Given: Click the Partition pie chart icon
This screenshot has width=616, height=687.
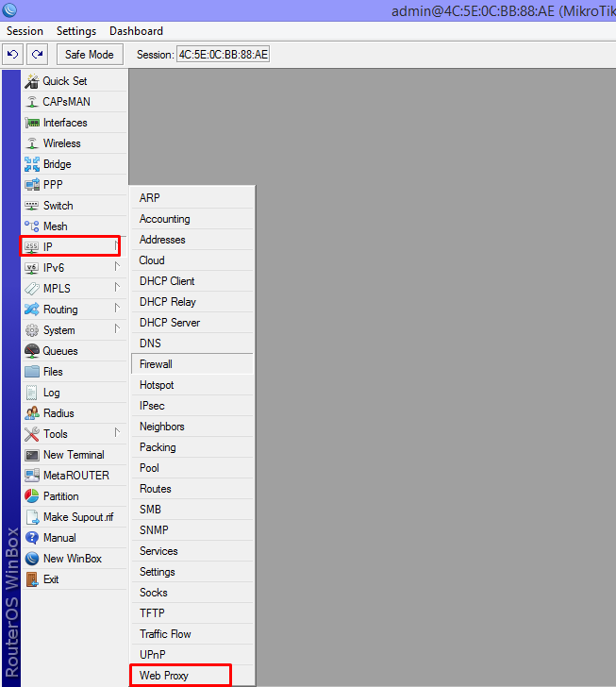Looking at the screenshot, I should pos(31,496).
